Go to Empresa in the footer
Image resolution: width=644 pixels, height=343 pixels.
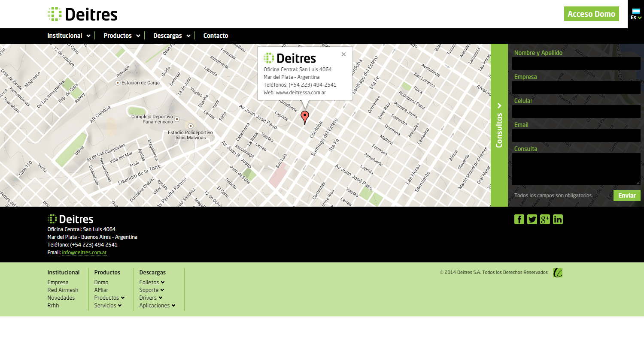coord(58,282)
